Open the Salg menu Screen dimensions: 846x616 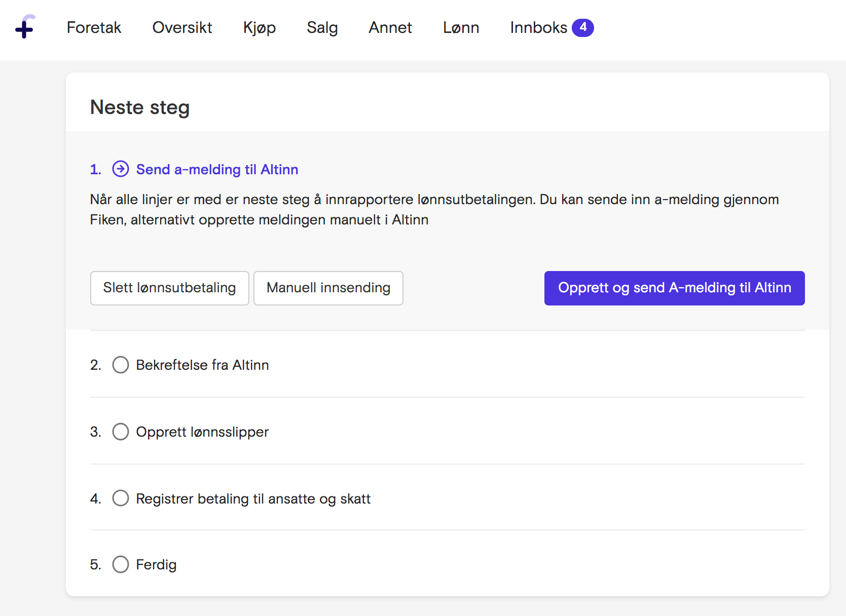pos(322,28)
